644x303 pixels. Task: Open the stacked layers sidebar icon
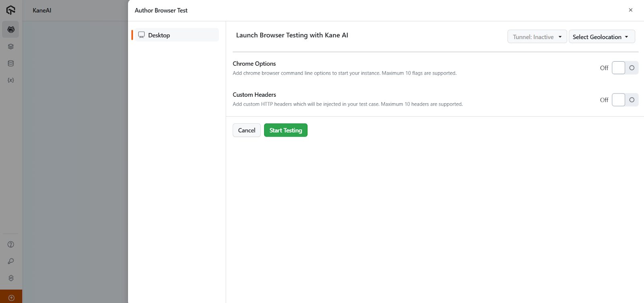11,46
